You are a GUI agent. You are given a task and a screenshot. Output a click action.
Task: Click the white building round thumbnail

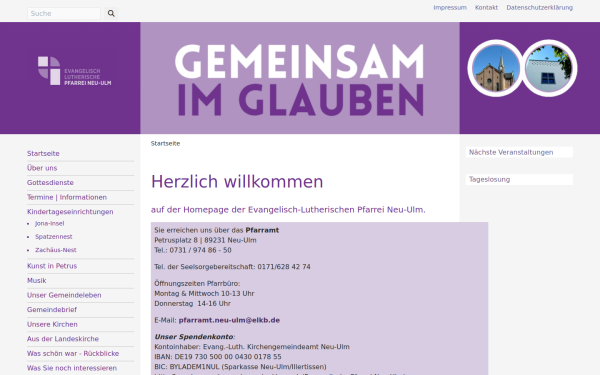(549, 68)
